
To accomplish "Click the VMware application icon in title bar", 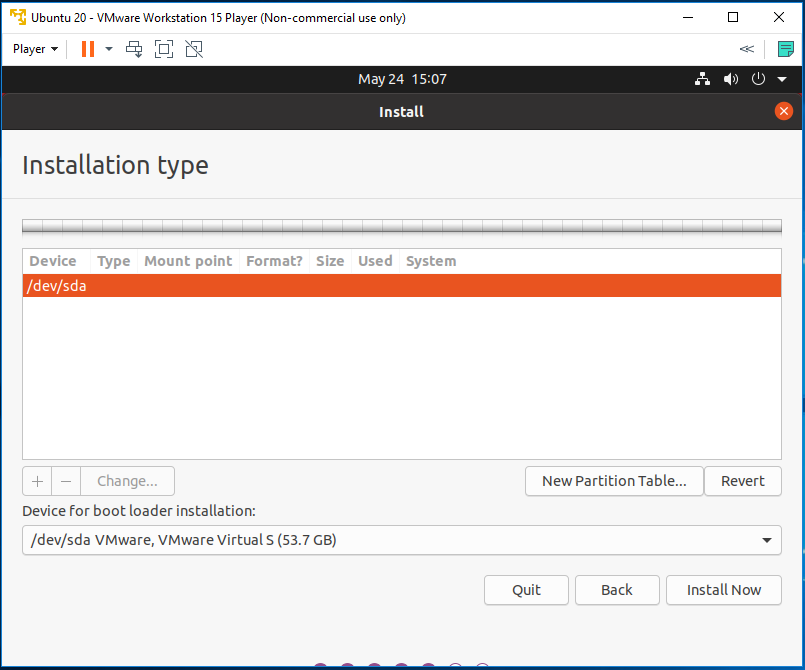I will pos(18,17).
